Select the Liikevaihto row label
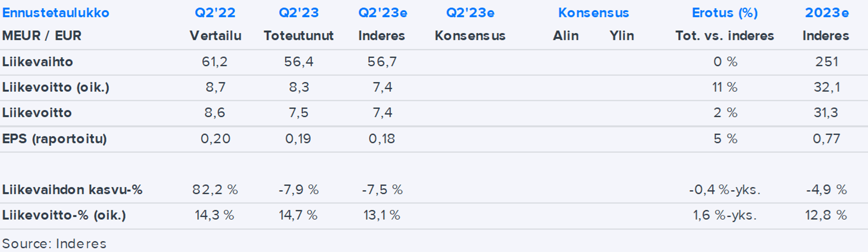This screenshot has width=868, height=252. 37,62
